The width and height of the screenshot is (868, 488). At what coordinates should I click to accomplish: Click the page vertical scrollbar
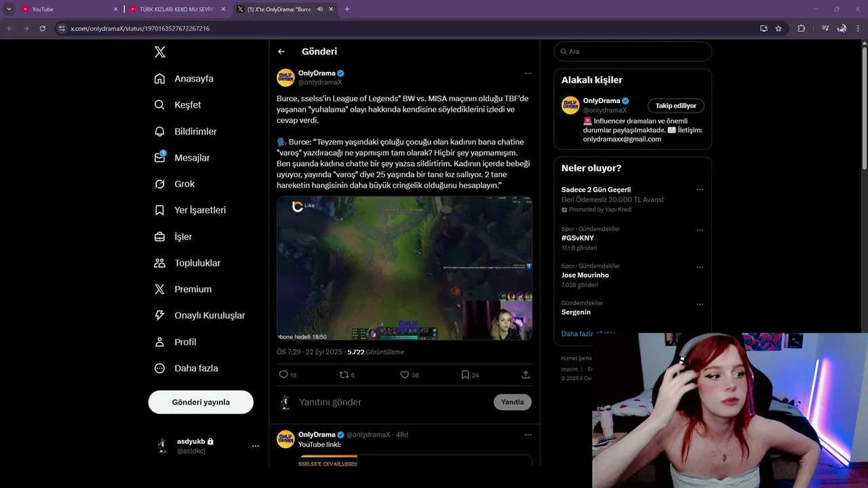click(x=864, y=108)
